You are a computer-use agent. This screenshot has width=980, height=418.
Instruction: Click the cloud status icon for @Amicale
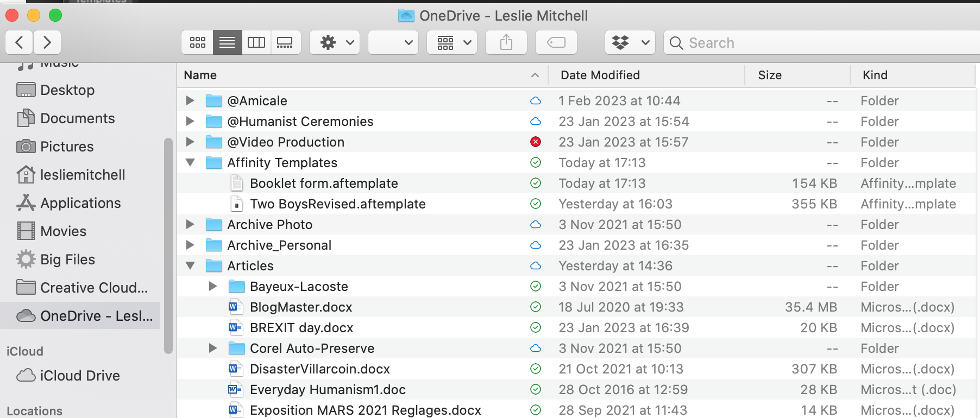pos(536,100)
